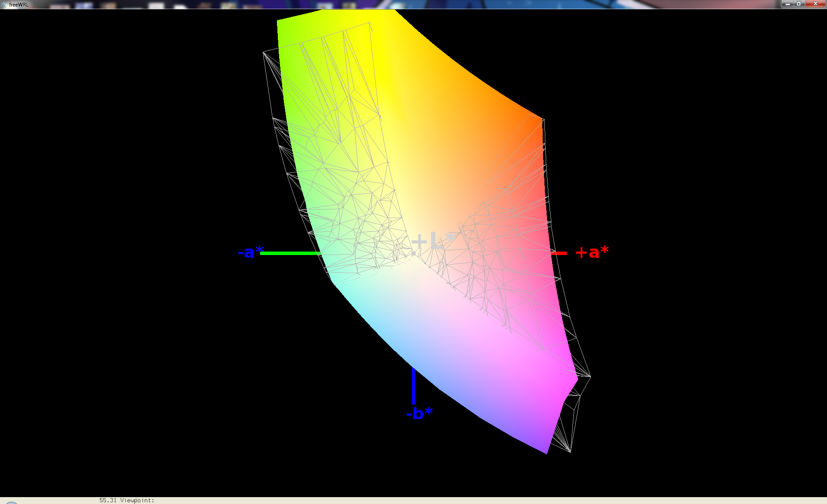The width and height of the screenshot is (827, 504).
Task: Minimize the freeWRL window
Action: (788, 4)
